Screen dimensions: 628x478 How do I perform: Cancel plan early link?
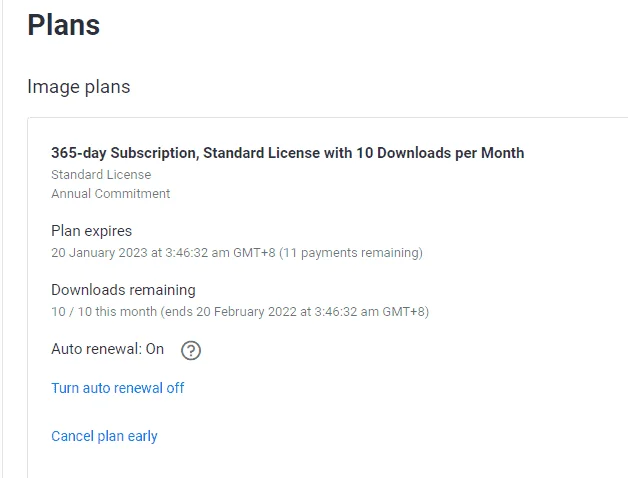pos(104,436)
